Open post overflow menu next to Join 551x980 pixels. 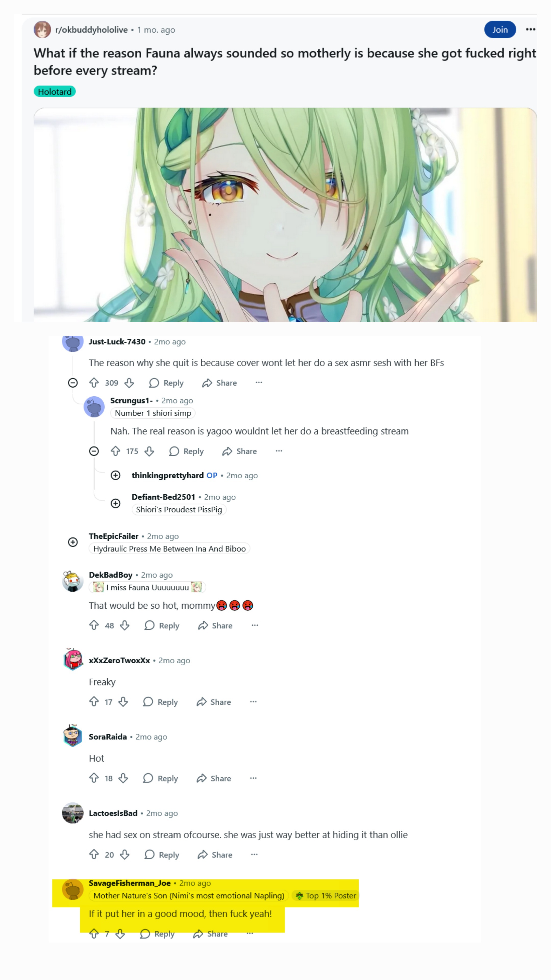point(531,30)
